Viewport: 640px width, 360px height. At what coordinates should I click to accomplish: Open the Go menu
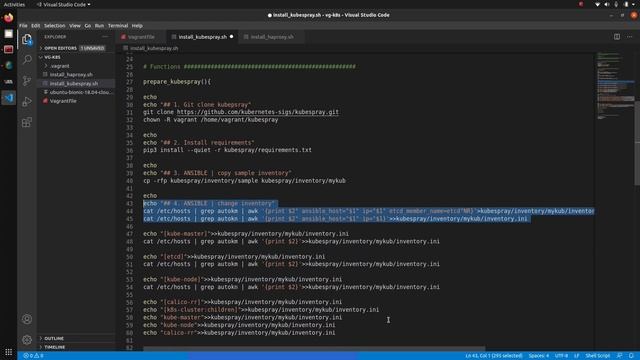tap(88, 26)
